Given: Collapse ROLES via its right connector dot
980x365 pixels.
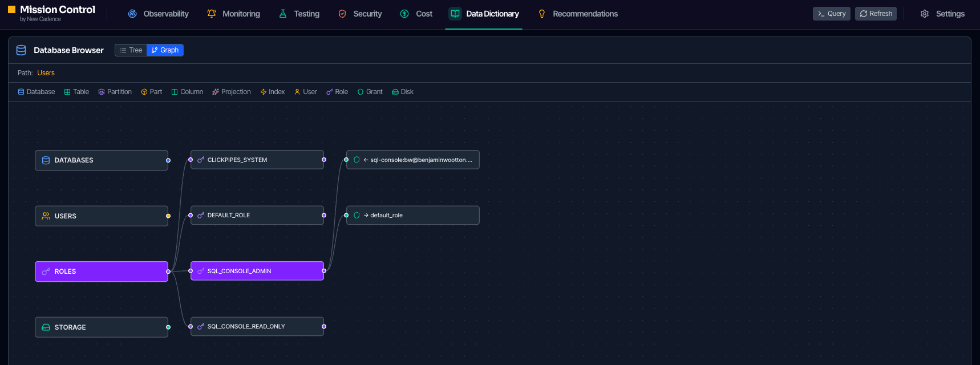Looking at the screenshot, I should pyautogui.click(x=168, y=271).
